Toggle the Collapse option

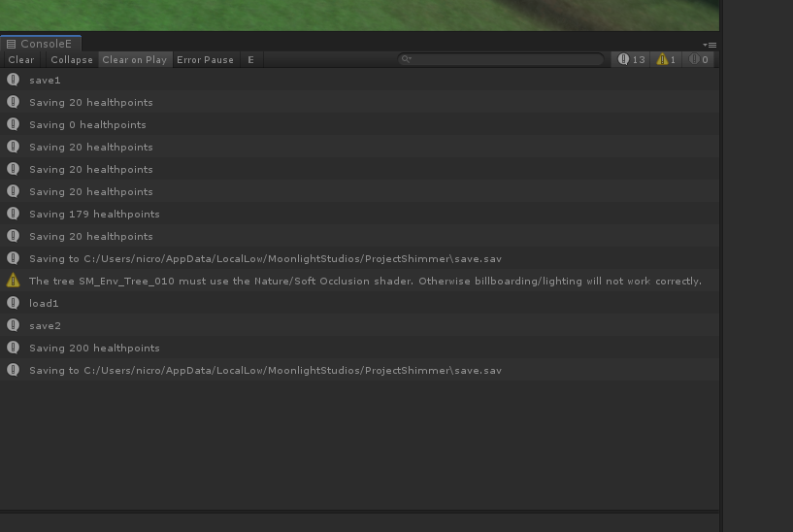[x=71, y=59]
